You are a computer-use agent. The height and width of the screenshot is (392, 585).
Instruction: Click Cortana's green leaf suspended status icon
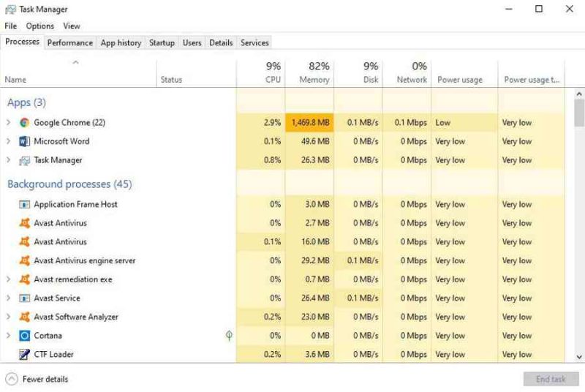point(229,335)
